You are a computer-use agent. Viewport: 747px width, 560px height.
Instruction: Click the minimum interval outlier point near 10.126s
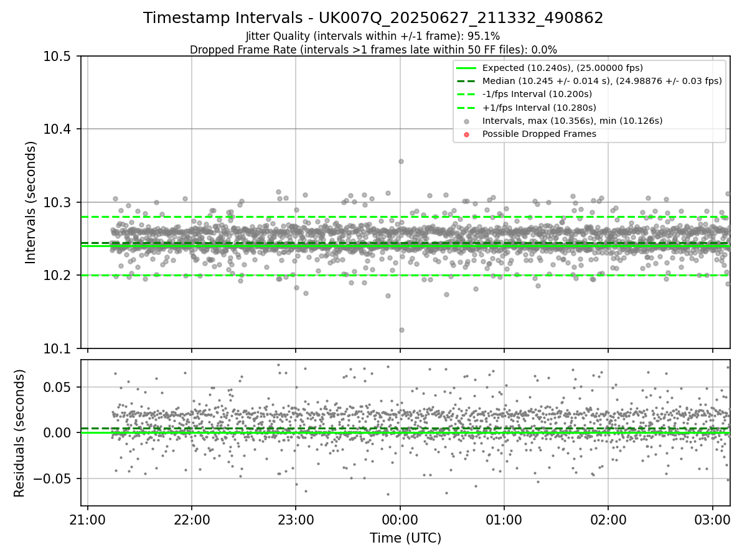(x=402, y=330)
